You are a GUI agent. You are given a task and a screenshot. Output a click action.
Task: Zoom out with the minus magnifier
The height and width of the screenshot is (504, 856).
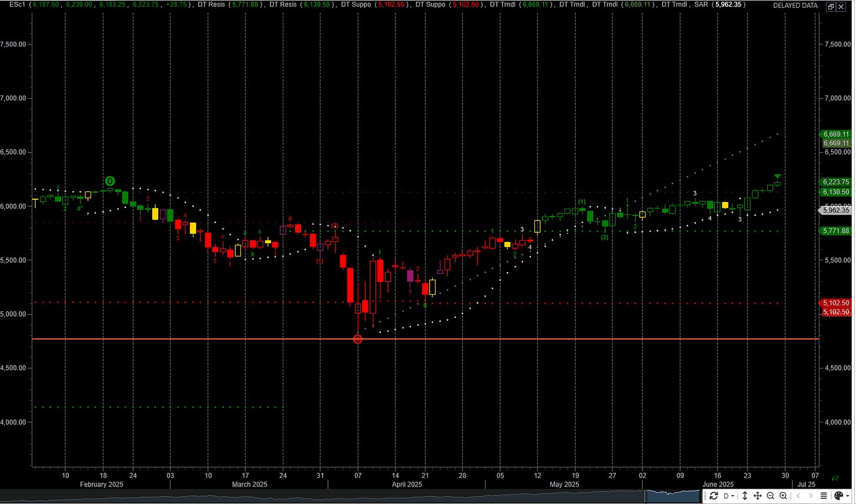click(x=770, y=496)
